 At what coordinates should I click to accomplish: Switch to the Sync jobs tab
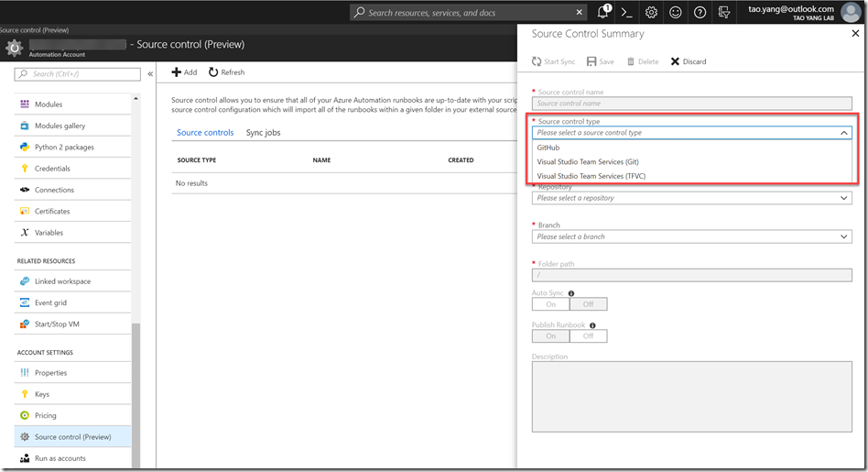pyautogui.click(x=263, y=132)
